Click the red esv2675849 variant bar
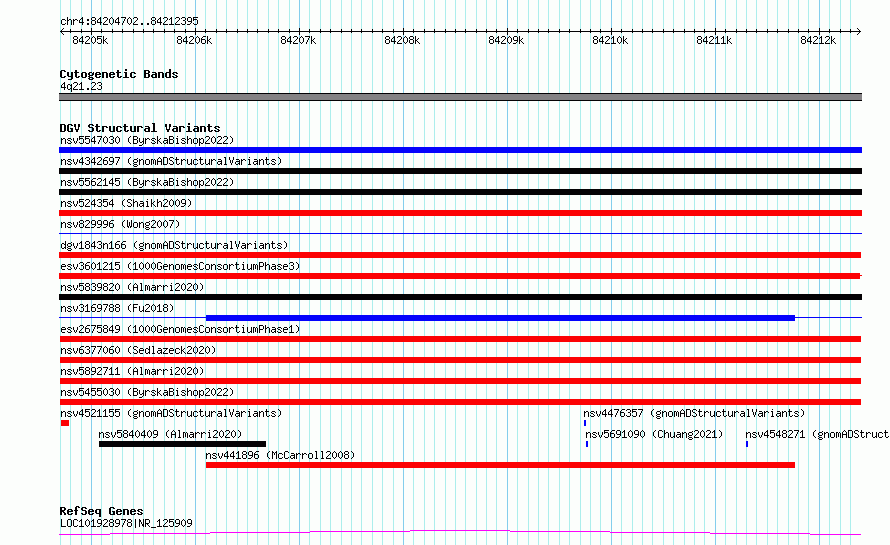 [460, 339]
